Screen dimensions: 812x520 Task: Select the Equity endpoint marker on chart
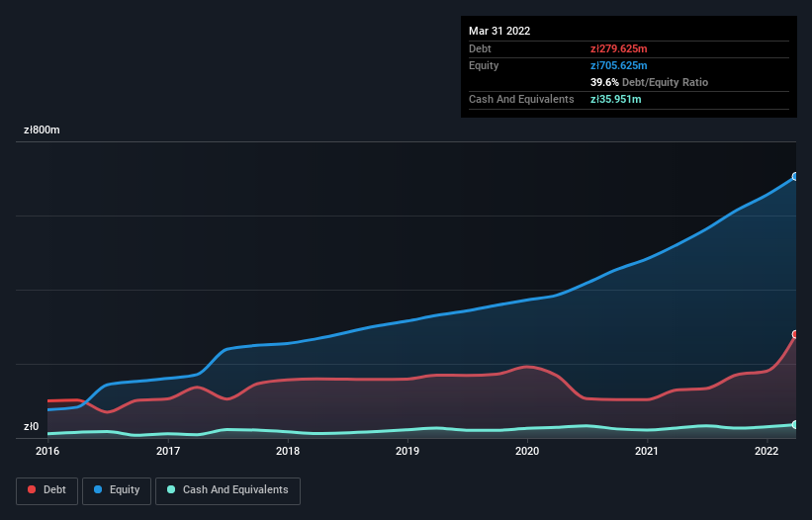(795, 176)
